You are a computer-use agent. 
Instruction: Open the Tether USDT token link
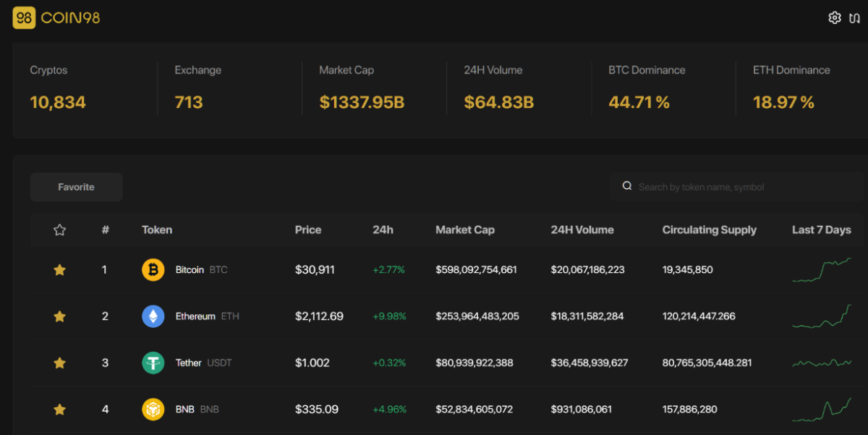click(x=203, y=363)
